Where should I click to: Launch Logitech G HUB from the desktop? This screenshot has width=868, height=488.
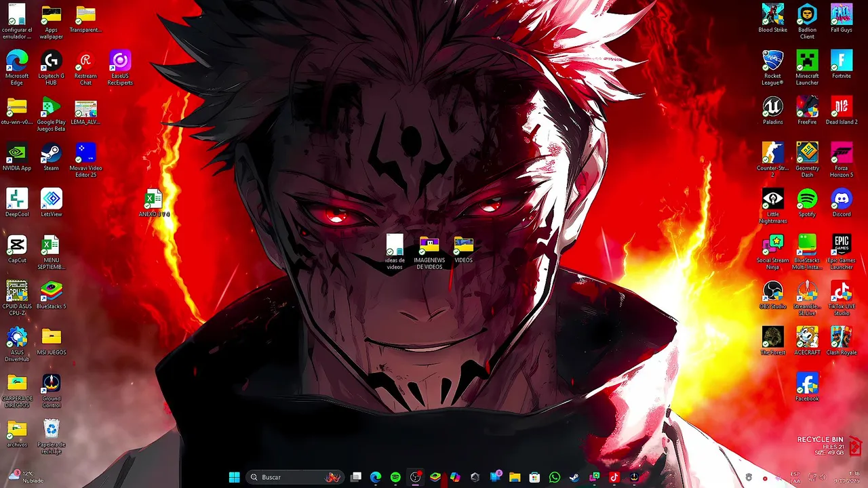coord(51,68)
